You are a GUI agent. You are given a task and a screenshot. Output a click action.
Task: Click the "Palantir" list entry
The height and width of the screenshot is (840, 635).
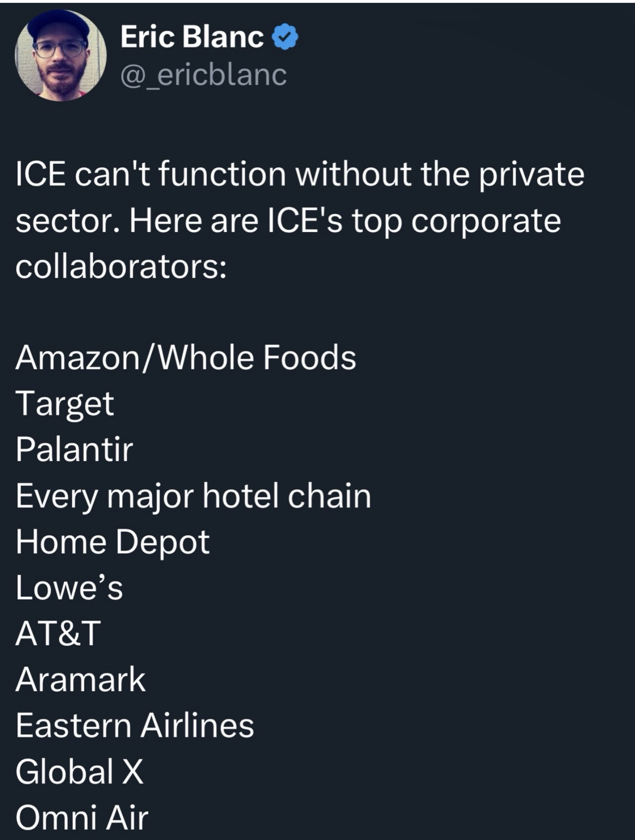[74, 449]
